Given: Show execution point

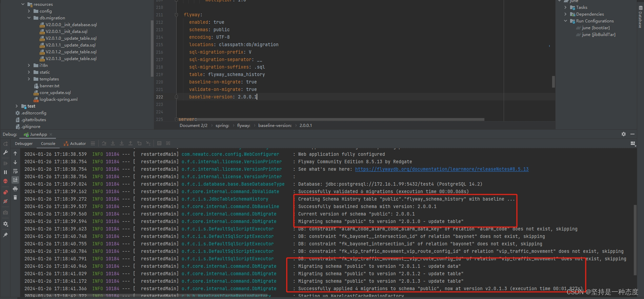Looking at the screenshot, I should (104, 144).
